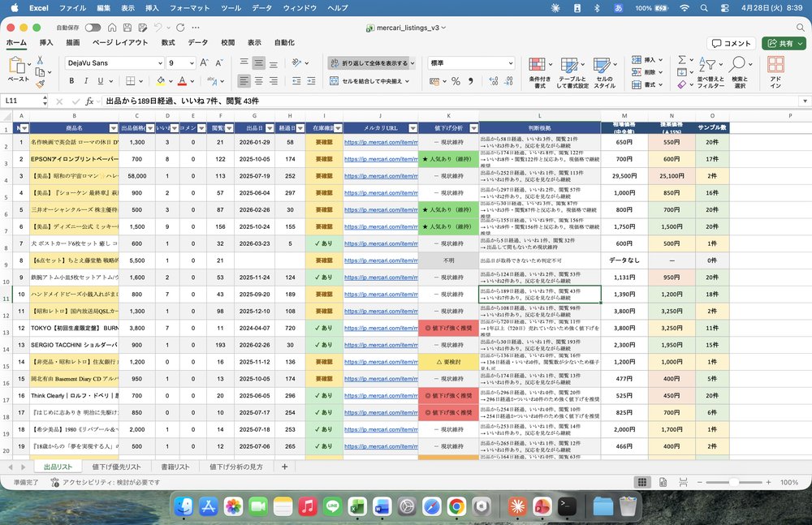
Task: Apply the red font color A
Action: 182,81
